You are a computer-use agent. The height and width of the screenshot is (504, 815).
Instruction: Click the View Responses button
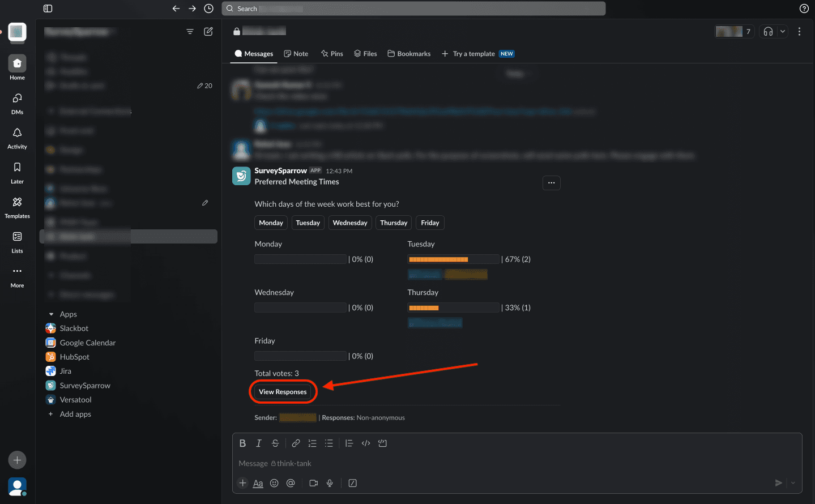point(283,392)
